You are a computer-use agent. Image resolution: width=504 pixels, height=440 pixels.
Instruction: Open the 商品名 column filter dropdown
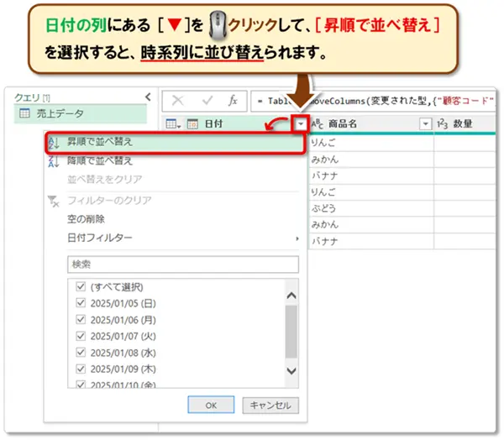tap(425, 123)
